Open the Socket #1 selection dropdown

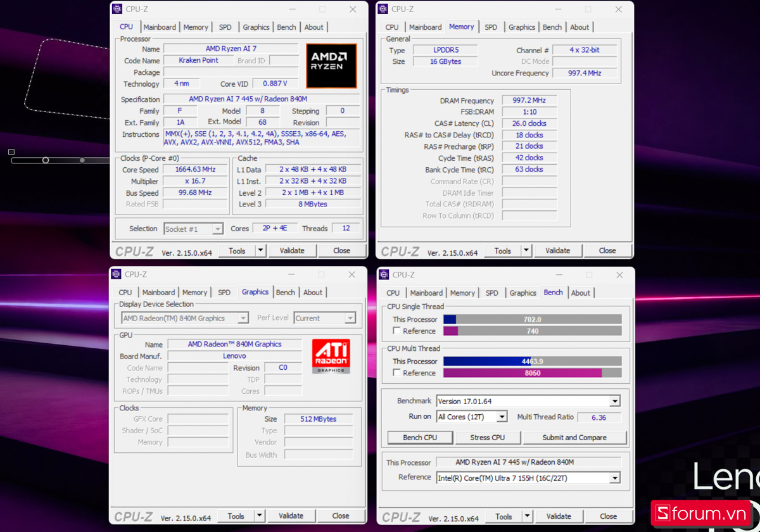point(217,229)
